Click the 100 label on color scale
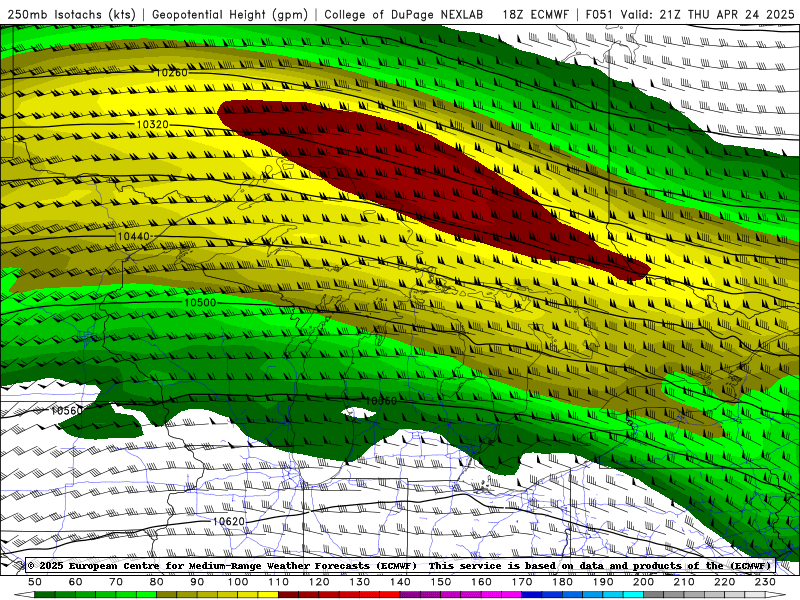The height and width of the screenshot is (600, 800). coord(238,582)
